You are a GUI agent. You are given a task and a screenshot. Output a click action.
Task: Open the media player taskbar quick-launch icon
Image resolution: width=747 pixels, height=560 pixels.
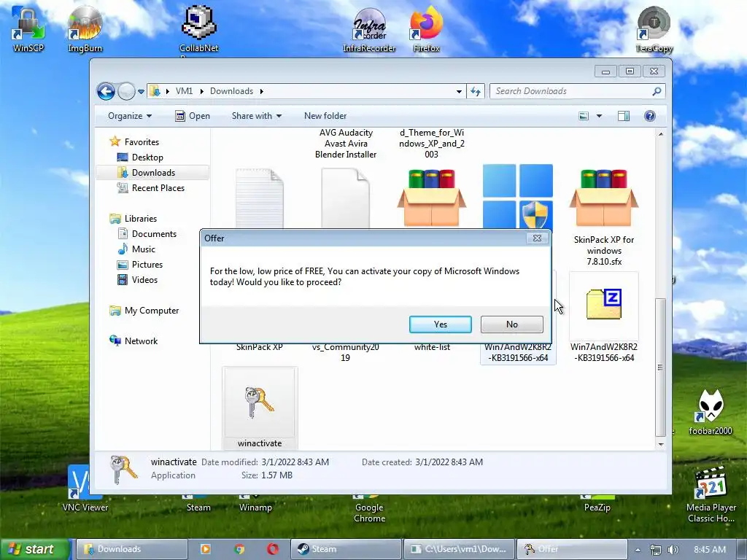[205, 549]
